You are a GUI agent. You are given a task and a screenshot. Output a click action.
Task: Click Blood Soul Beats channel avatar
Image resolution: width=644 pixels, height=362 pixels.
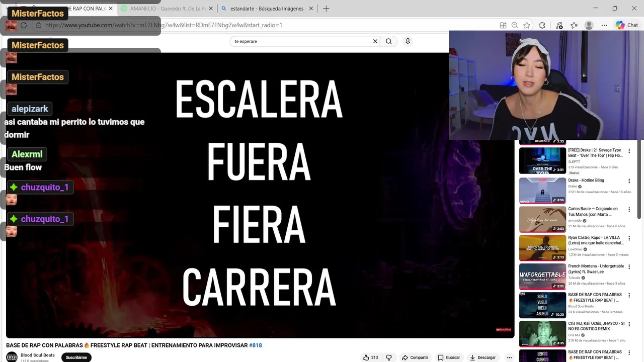(x=12, y=357)
